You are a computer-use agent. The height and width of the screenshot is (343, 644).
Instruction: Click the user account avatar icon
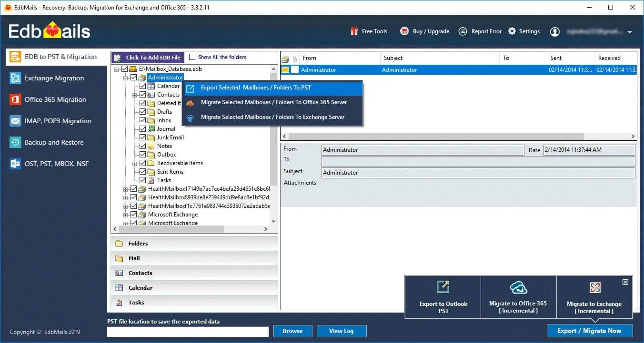click(x=555, y=32)
